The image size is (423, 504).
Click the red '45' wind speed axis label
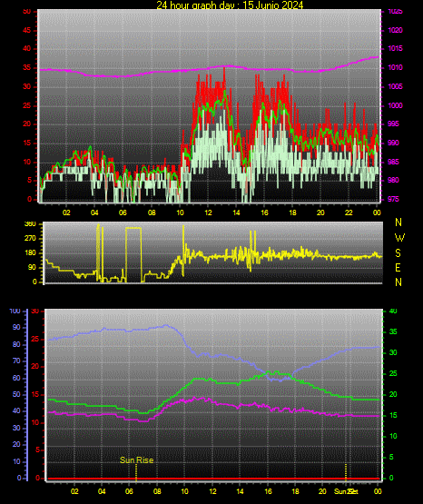[27, 31]
